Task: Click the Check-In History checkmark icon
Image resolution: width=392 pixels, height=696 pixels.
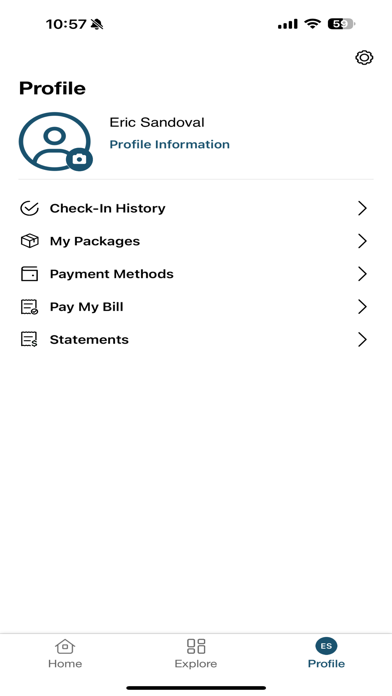Action: click(30, 208)
